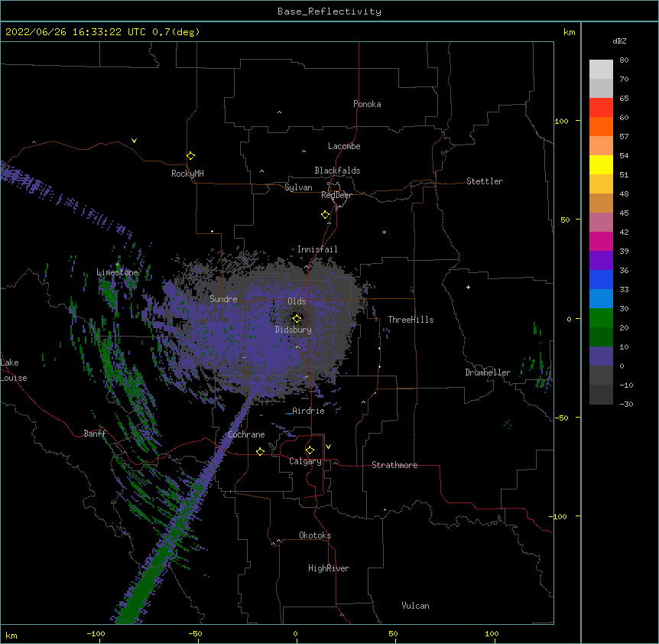Click the Sundre label

click(x=223, y=299)
